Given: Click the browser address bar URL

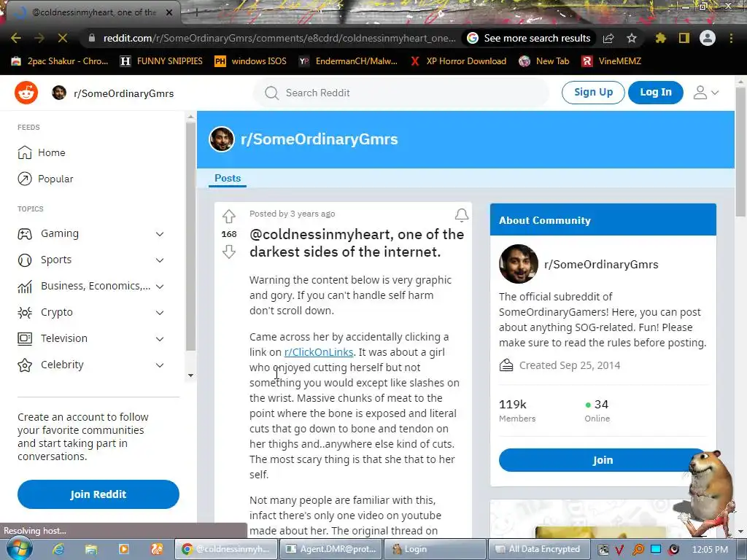Looking at the screenshot, I should [x=279, y=38].
